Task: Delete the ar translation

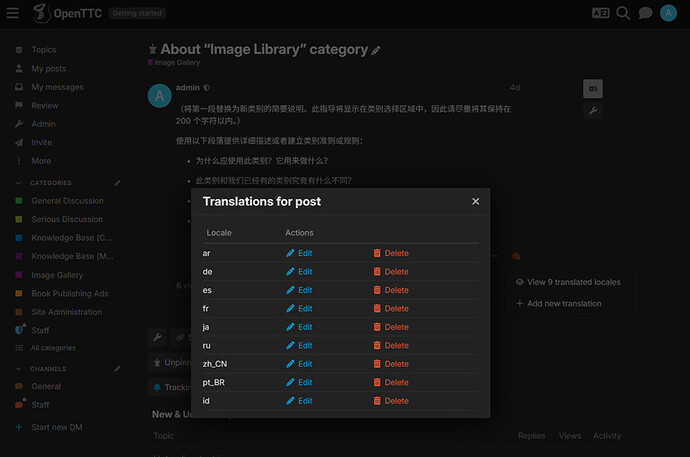Action: click(x=391, y=253)
